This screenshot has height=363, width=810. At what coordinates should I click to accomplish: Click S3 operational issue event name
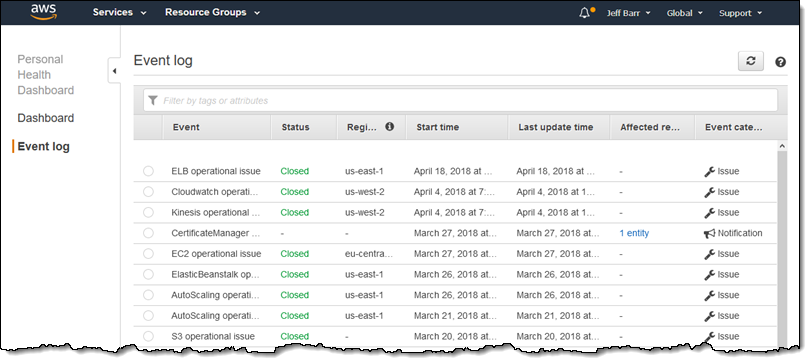click(213, 336)
